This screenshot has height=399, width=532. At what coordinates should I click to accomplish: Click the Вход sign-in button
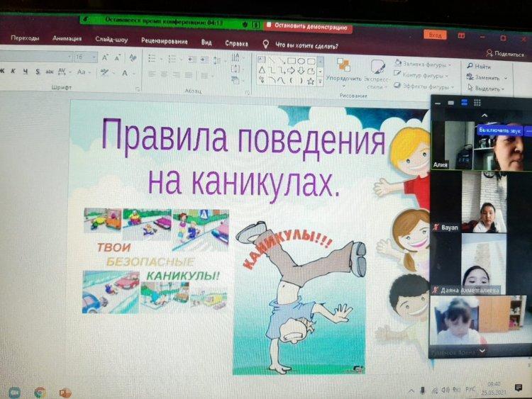click(x=435, y=35)
